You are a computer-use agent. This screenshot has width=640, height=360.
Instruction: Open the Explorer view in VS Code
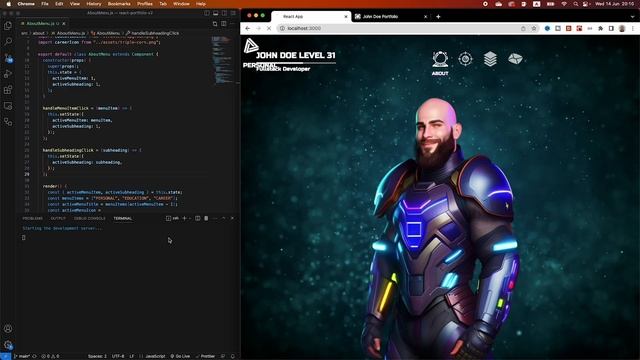[x=8, y=25]
